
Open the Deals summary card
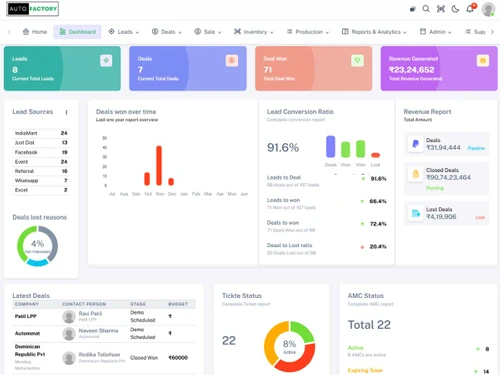(188, 68)
